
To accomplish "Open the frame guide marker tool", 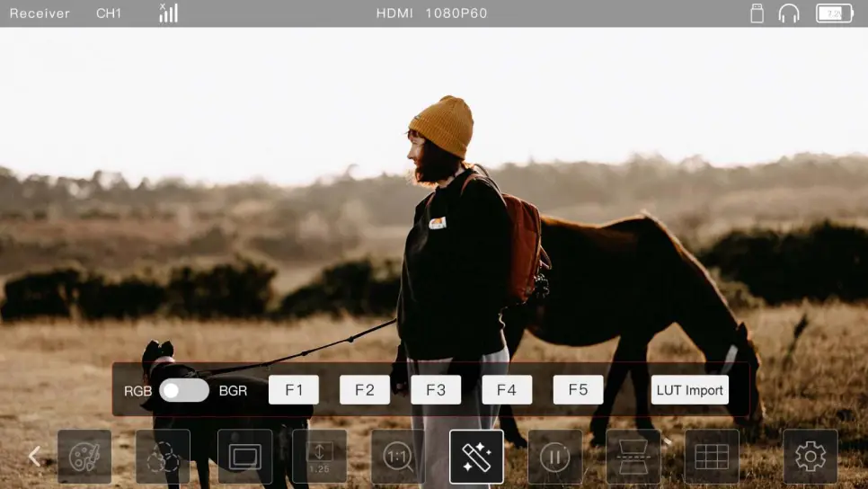I will (245, 457).
